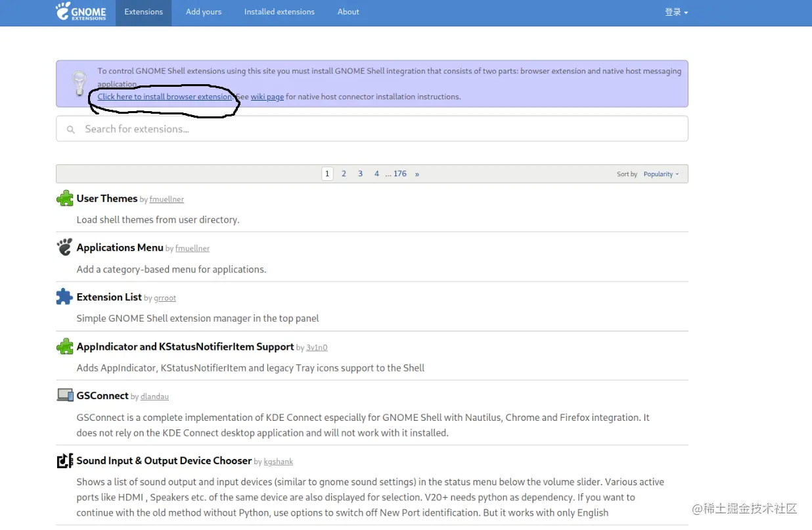Open the Extensions tab in the navbar

pos(143,12)
